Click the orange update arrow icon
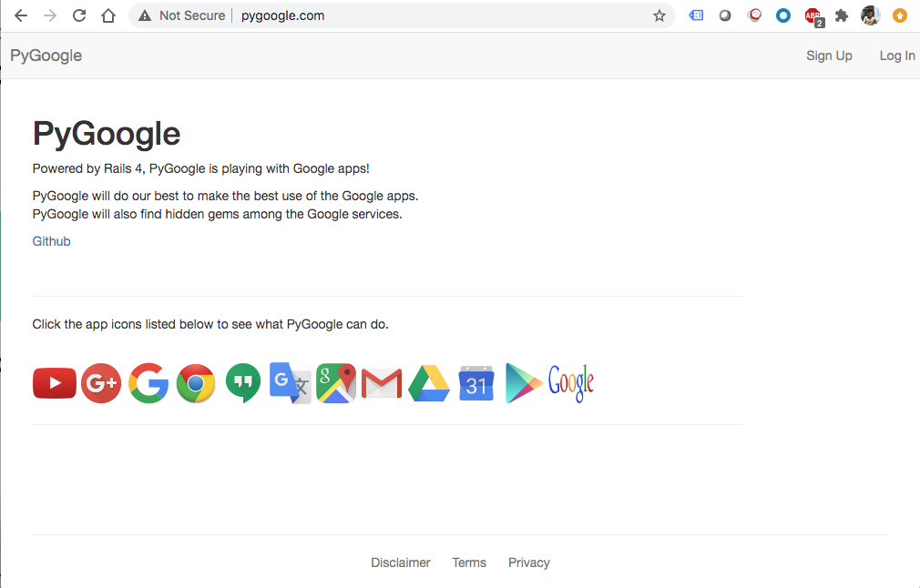This screenshot has height=588, width=920. point(899,15)
